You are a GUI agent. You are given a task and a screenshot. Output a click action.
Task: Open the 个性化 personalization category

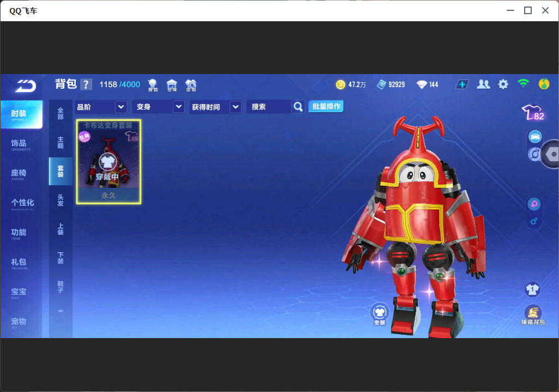pyautogui.click(x=21, y=204)
